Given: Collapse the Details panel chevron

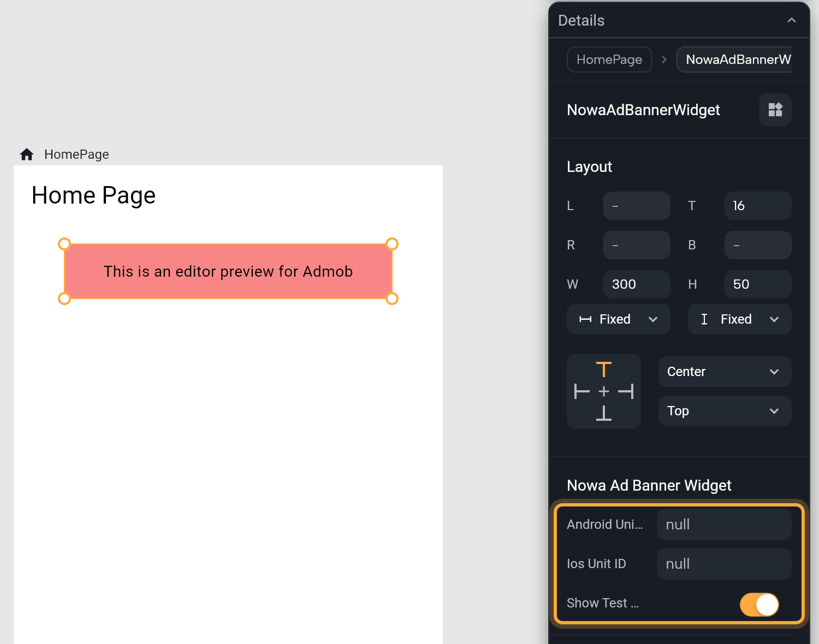Looking at the screenshot, I should 791,20.
